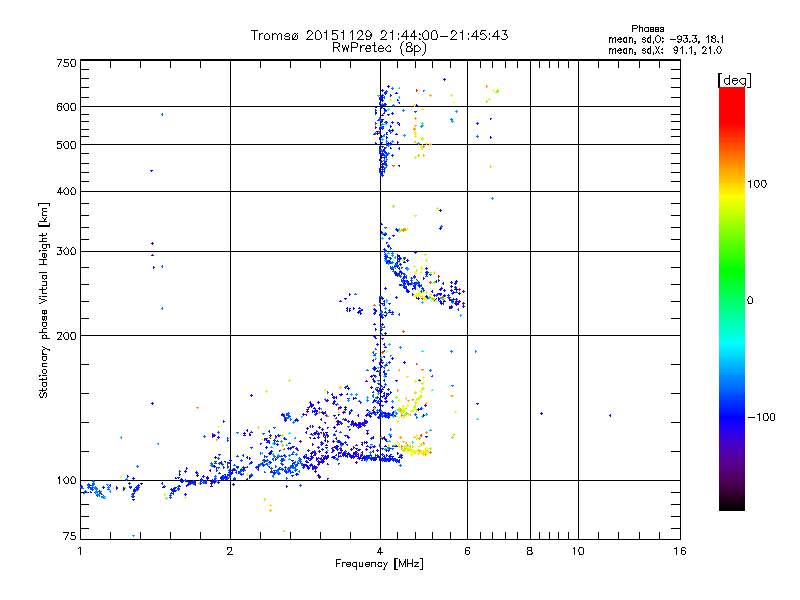Click the 'Stationary phase Virtual Height [km]' axis label

click(x=44, y=300)
